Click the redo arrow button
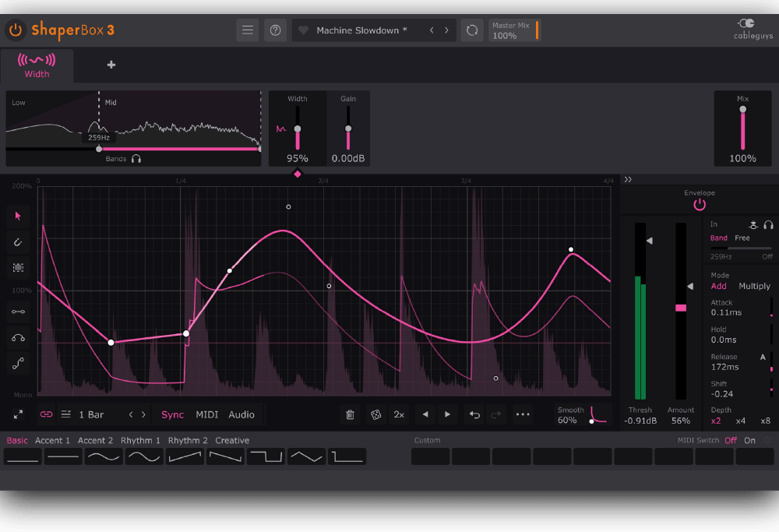 click(x=495, y=414)
